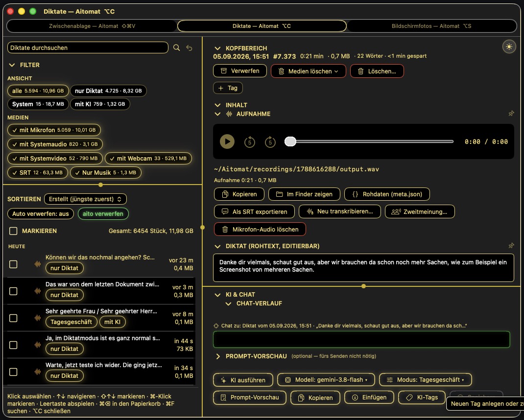Collapse the AUFNAHME section
The image size is (524, 420).
217,114
